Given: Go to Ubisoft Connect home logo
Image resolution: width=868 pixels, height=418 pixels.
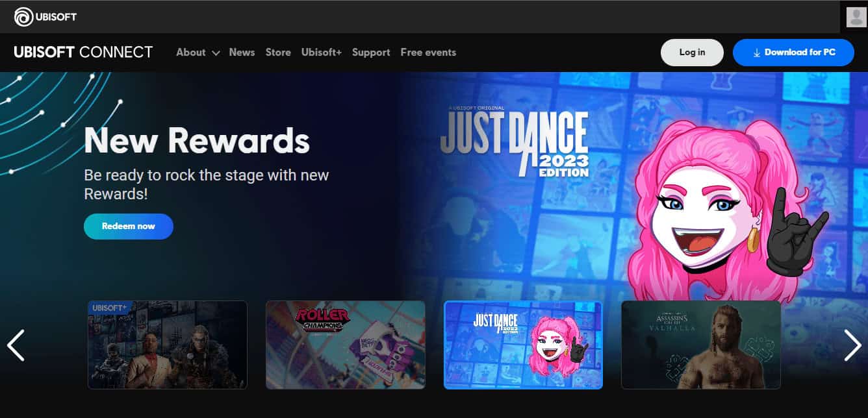Looking at the screenshot, I should click(83, 53).
